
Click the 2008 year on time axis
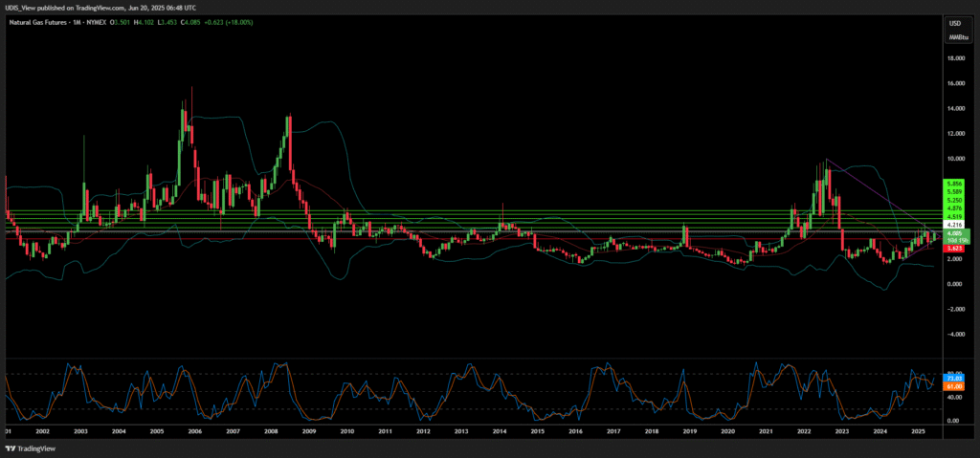(x=271, y=432)
